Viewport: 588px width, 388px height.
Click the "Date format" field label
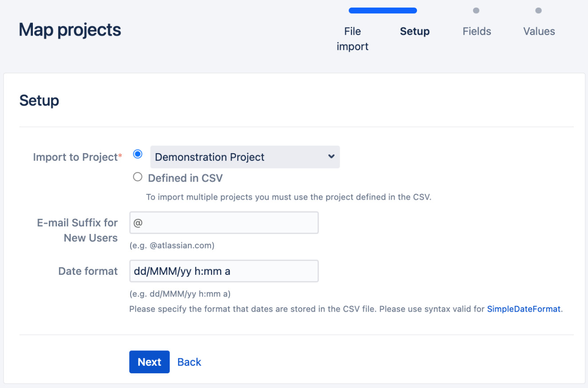88,271
